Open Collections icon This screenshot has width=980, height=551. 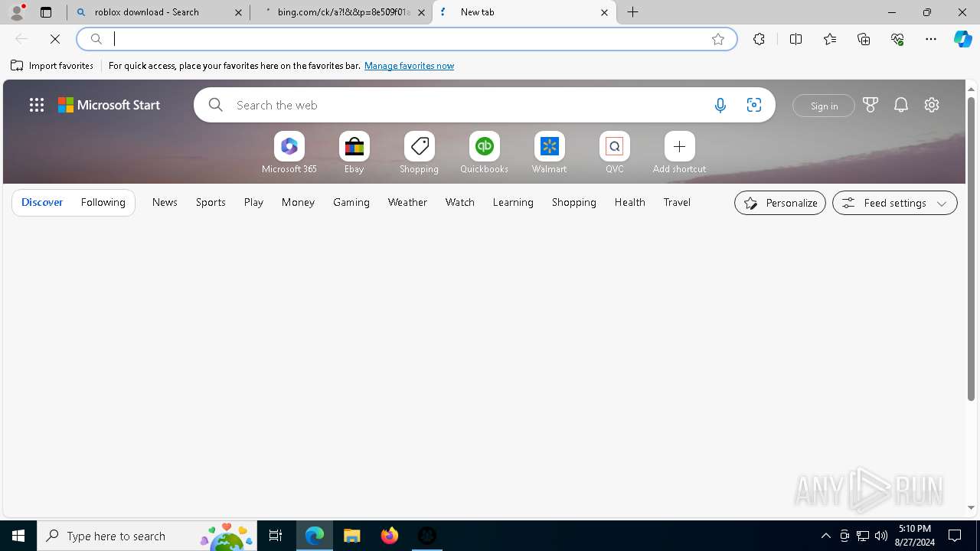tap(864, 39)
